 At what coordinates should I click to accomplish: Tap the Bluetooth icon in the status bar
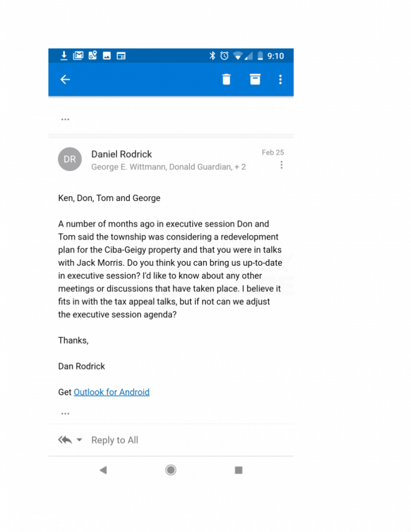[x=212, y=56]
